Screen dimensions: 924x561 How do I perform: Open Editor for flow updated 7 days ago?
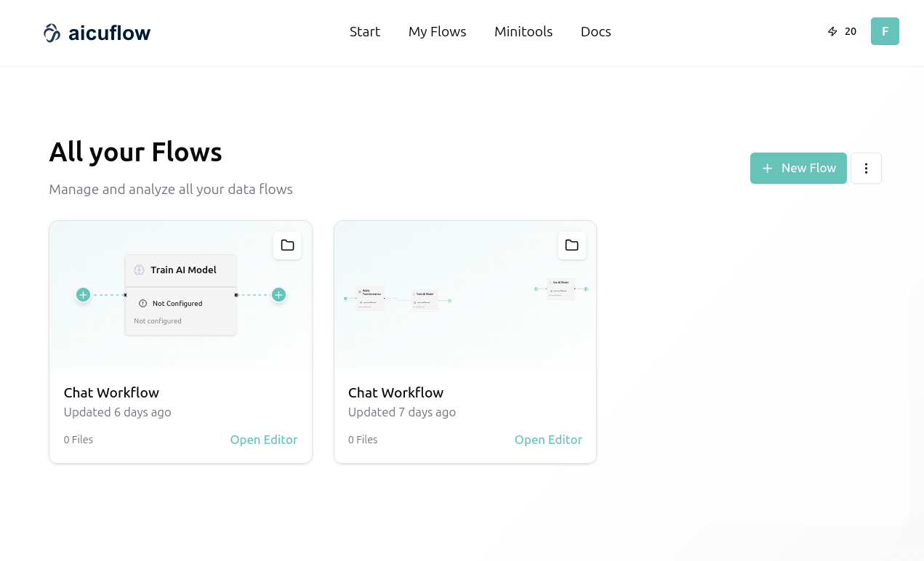click(x=548, y=440)
